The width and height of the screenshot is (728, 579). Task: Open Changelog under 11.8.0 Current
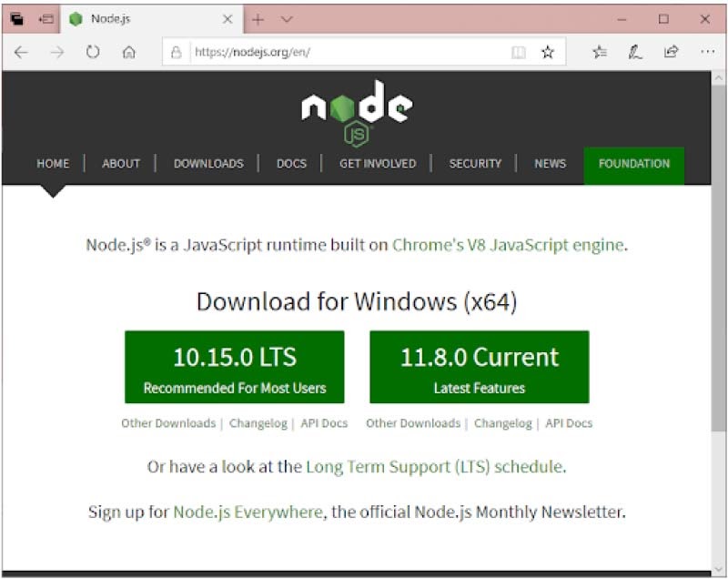click(x=503, y=423)
